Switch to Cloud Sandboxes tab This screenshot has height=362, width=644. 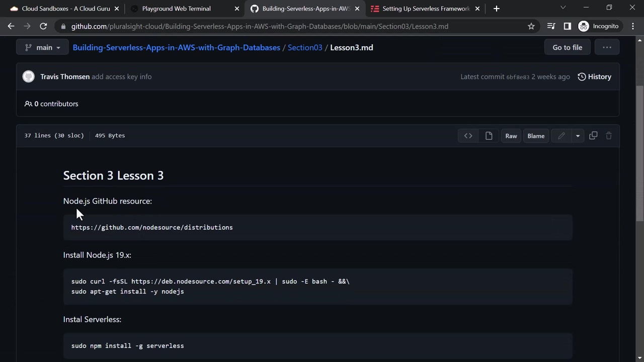[x=65, y=9]
